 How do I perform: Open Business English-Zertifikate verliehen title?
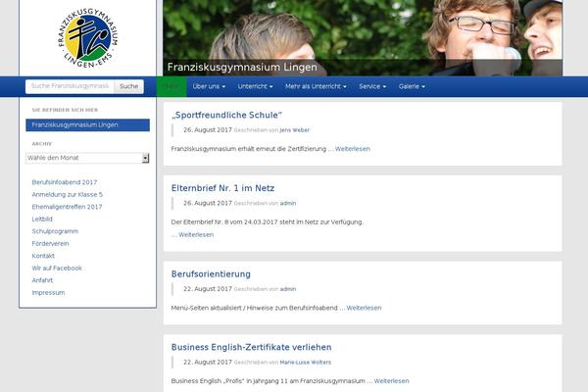click(x=251, y=347)
